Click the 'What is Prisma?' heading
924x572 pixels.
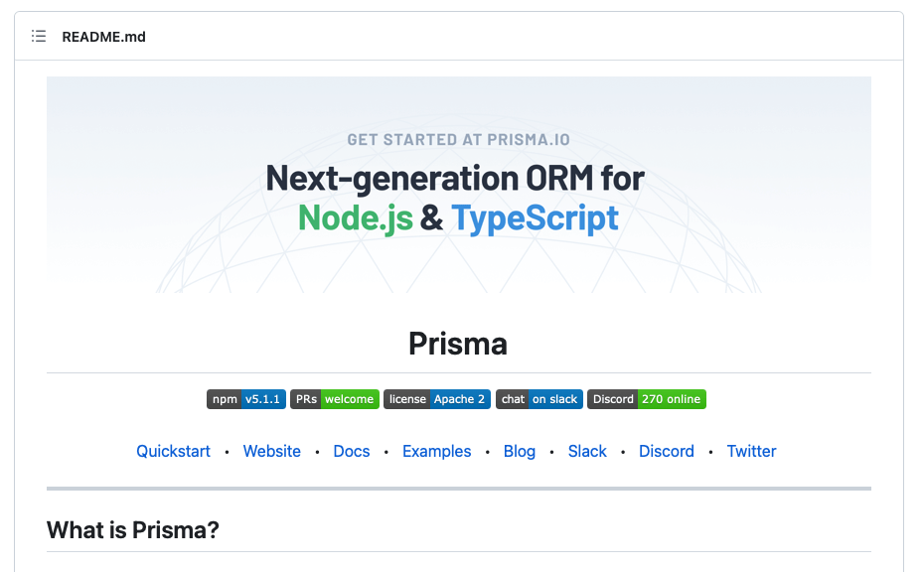click(132, 530)
